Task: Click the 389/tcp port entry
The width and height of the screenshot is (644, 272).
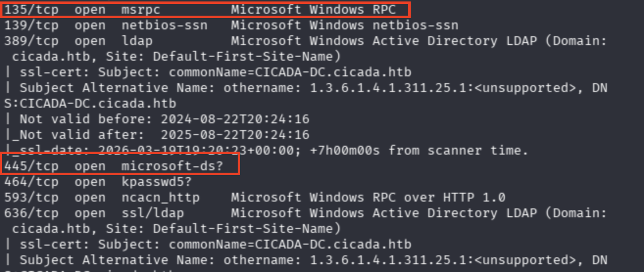Action: tap(31, 41)
